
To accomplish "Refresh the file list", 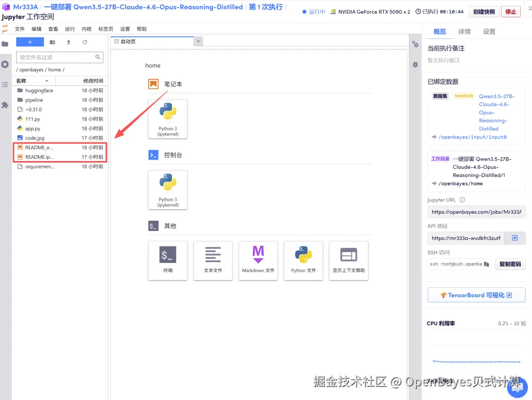I will 85,42.
